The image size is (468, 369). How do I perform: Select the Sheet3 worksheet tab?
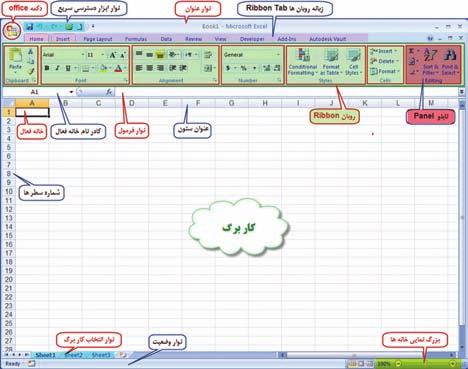point(101,355)
